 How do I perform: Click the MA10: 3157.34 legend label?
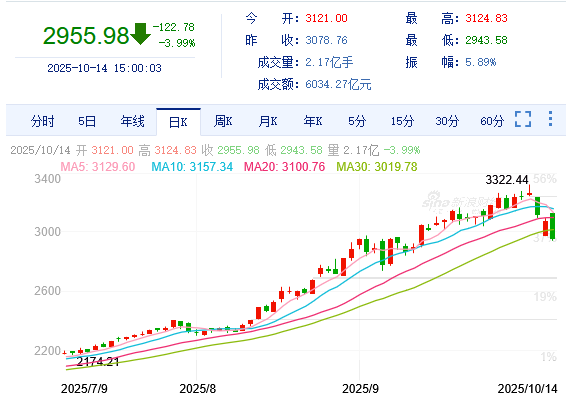pyautogui.click(x=192, y=167)
